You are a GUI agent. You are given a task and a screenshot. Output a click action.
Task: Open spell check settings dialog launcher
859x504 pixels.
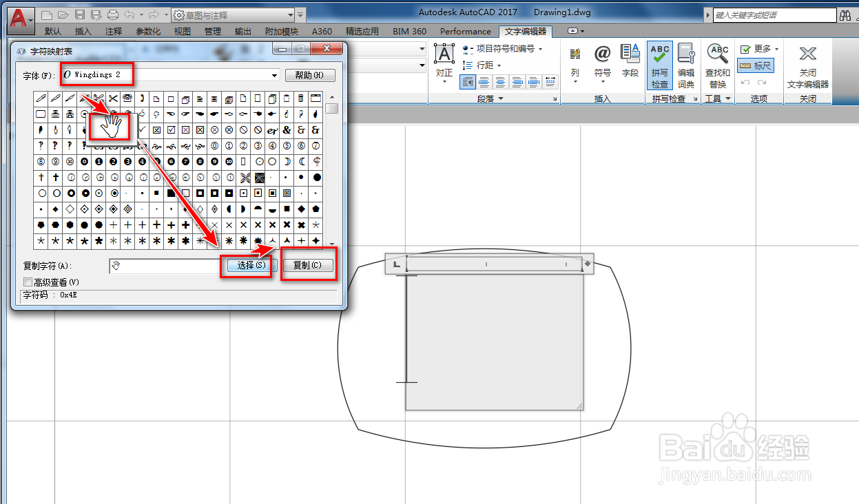point(695,99)
